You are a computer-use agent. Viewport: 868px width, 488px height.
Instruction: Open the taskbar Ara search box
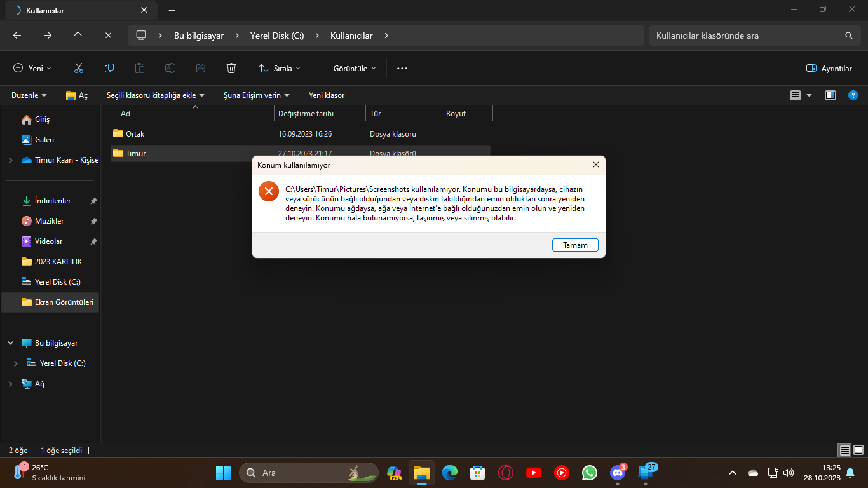(x=308, y=473)
